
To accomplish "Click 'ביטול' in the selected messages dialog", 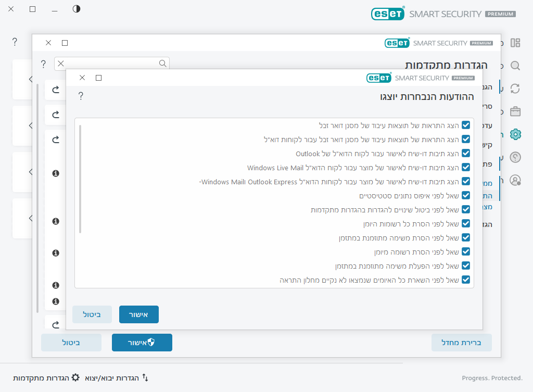I will [x=92, y=314].
